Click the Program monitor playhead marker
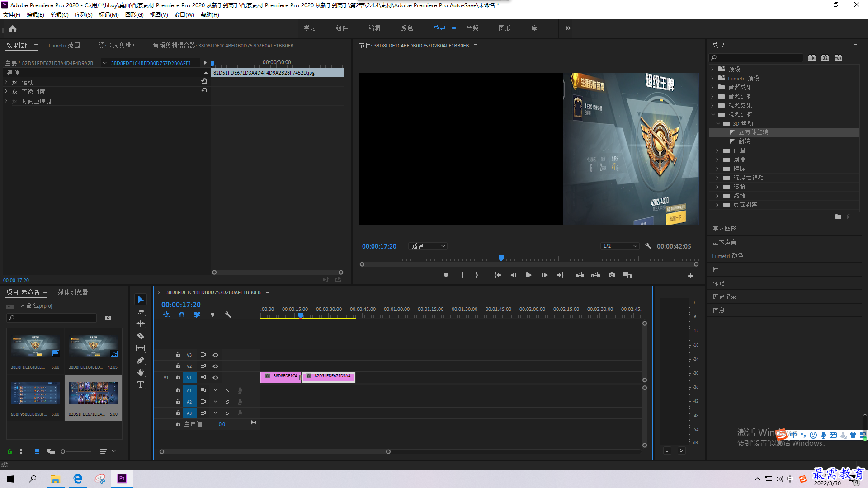Viewport: 868px width, 488px height. [x=501, y=258]
